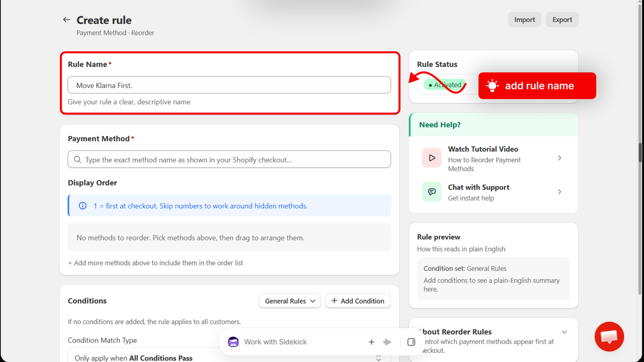Viewport: 644px width, 362px height.
Task: Click the 'How this reads in plain English' text
Action: [461, 249]
